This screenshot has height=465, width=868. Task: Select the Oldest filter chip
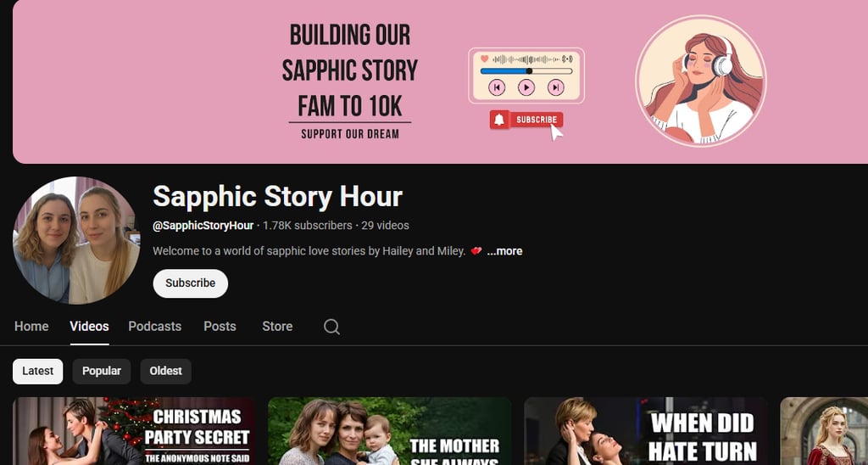tap(165, 372)
